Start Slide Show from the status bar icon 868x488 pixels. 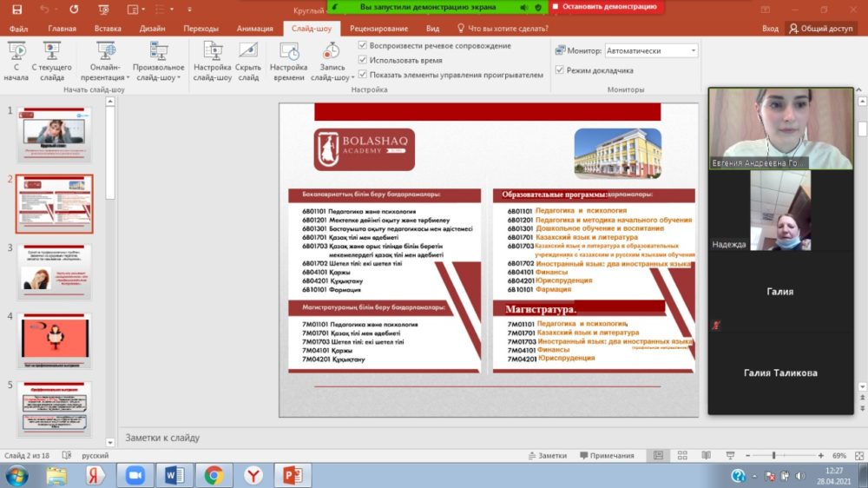tap(730, 455)
